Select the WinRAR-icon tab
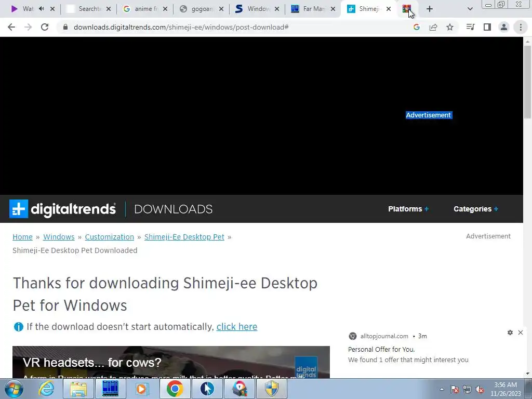This screenshot has width=532, height=399. [x=407, y=9]
